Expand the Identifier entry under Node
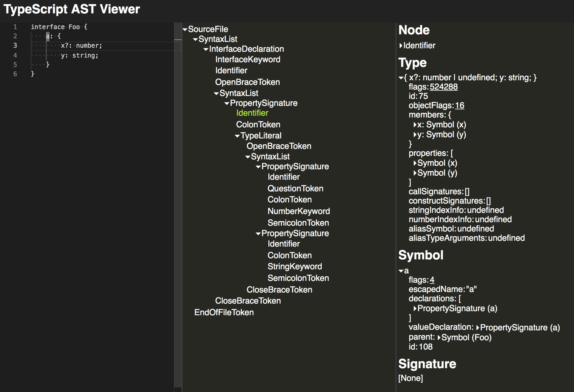 (401, 46)
